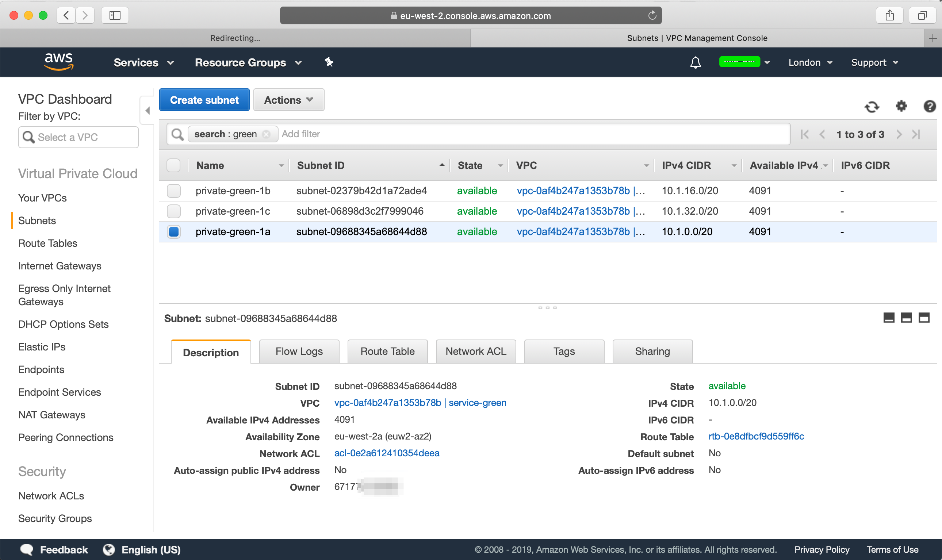Click the pin shortcut icon in navbar
This screenshot has height=560, width=942.
(x=329, y=62)
